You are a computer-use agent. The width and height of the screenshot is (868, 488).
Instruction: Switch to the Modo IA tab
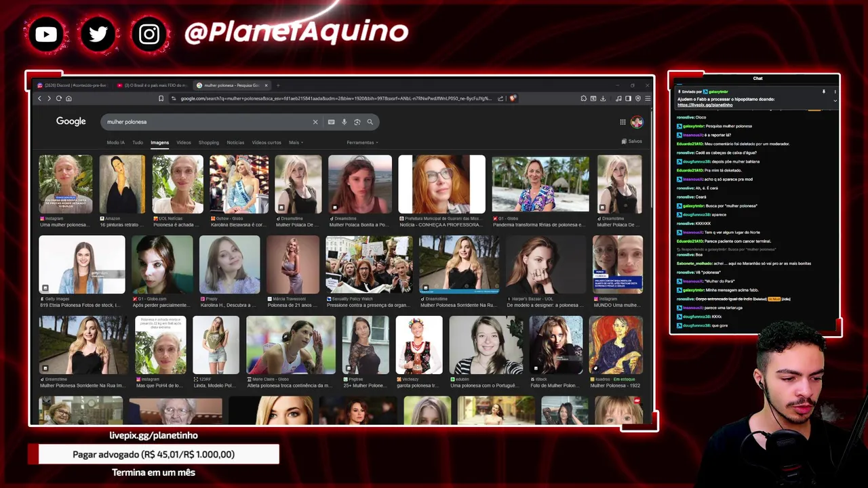[115, 142]
